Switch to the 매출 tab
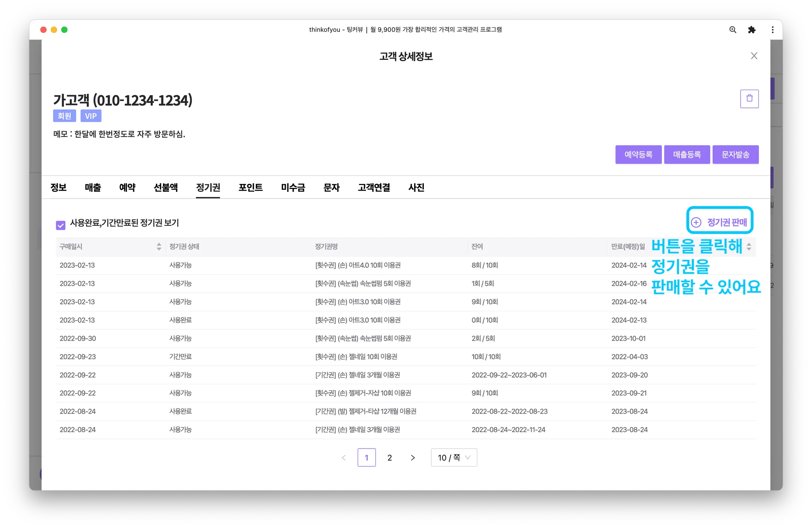 point(93,187)
